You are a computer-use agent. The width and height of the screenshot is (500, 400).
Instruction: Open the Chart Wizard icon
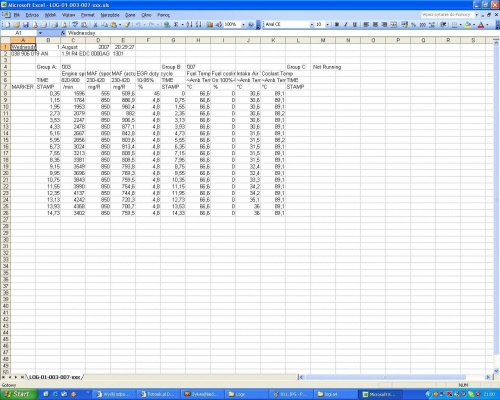pos(209,25)
